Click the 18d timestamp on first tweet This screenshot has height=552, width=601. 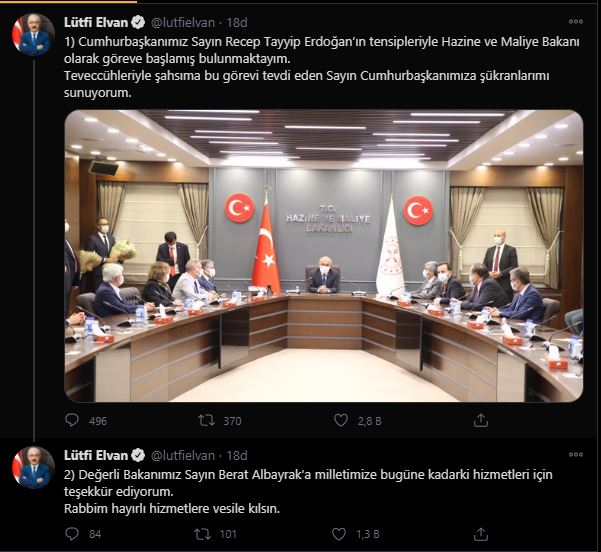(237, 23)
